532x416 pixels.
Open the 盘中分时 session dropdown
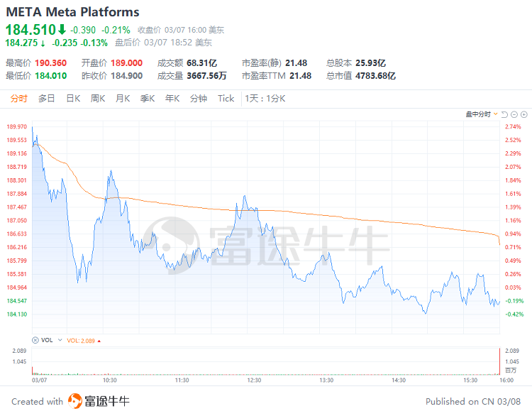coord(482,114)
